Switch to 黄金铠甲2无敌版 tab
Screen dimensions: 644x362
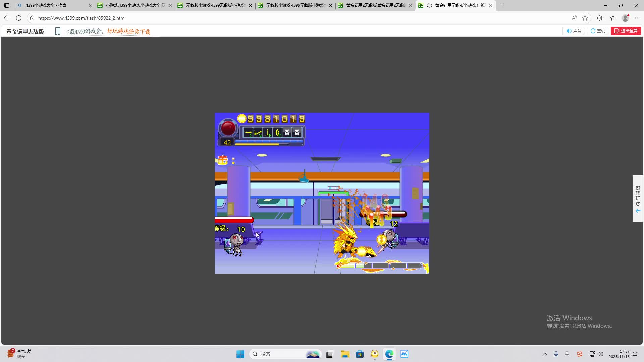pyautogui.click(x=375, y=5)
